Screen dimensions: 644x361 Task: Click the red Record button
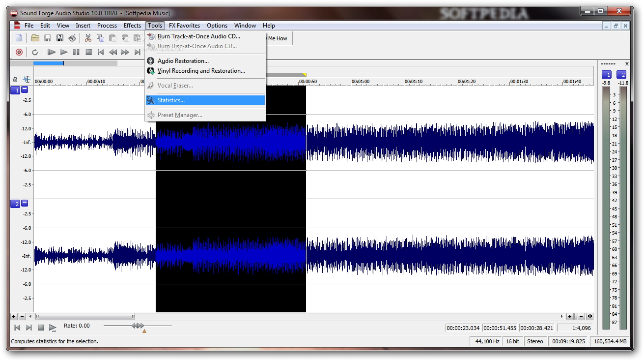point(19,52)
